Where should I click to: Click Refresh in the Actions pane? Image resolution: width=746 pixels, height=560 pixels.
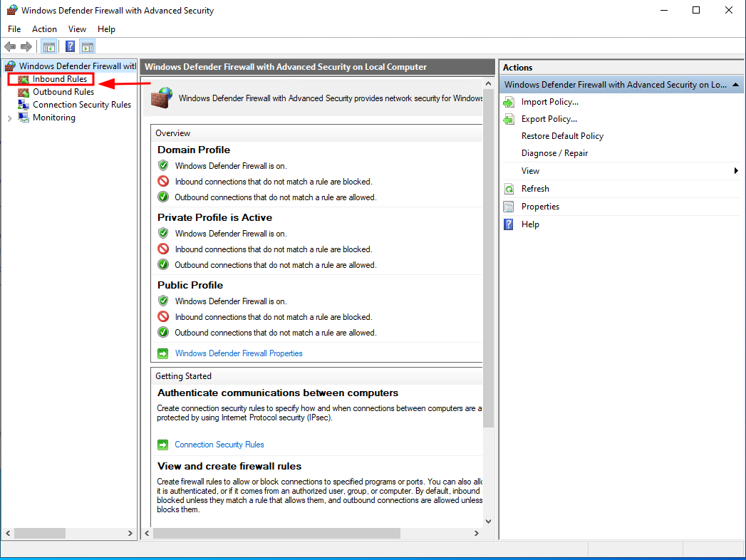click(535, 189)
